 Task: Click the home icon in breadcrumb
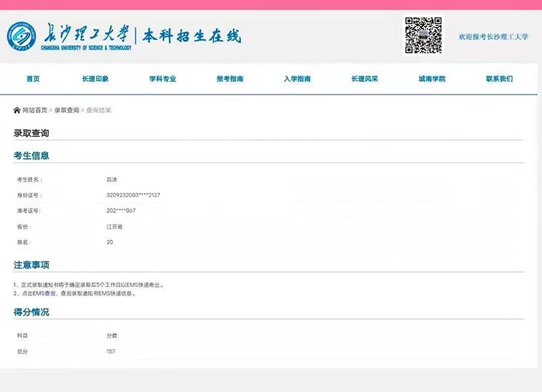pyautogui.click(x=16, y=110)
